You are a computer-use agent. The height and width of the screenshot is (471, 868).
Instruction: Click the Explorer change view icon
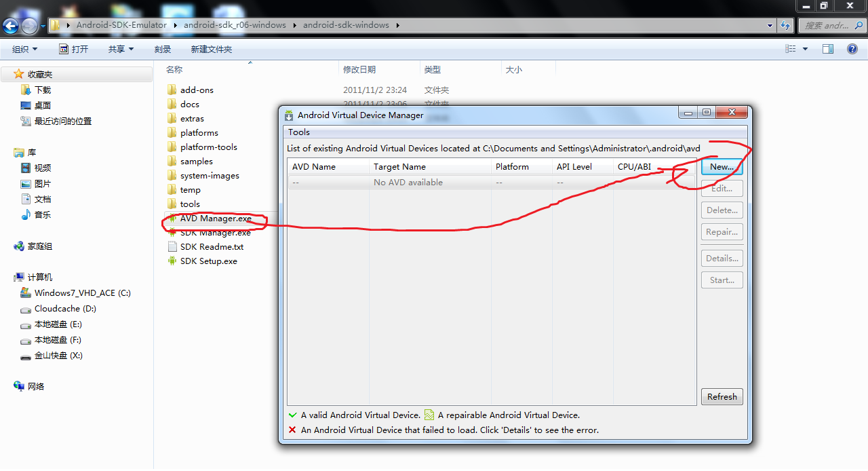pos(791,49)
